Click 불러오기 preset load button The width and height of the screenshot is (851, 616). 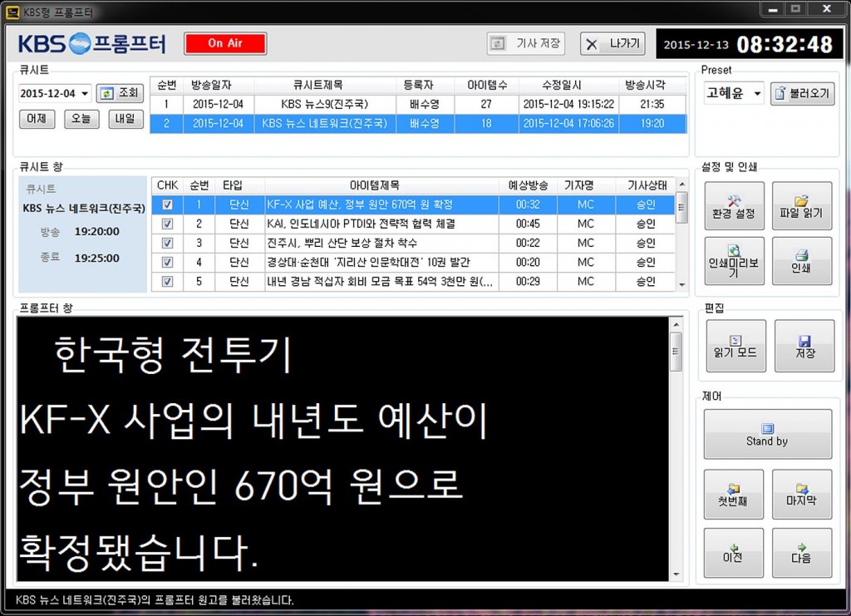click(802, 93)
